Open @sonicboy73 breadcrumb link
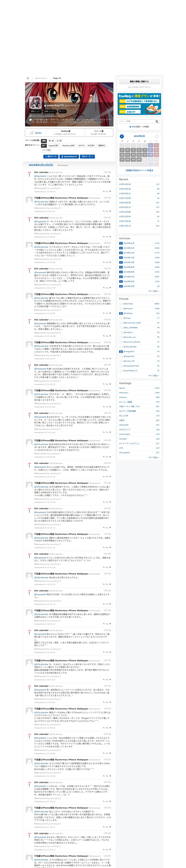This screenshot has height=868, width=186. 41,78
